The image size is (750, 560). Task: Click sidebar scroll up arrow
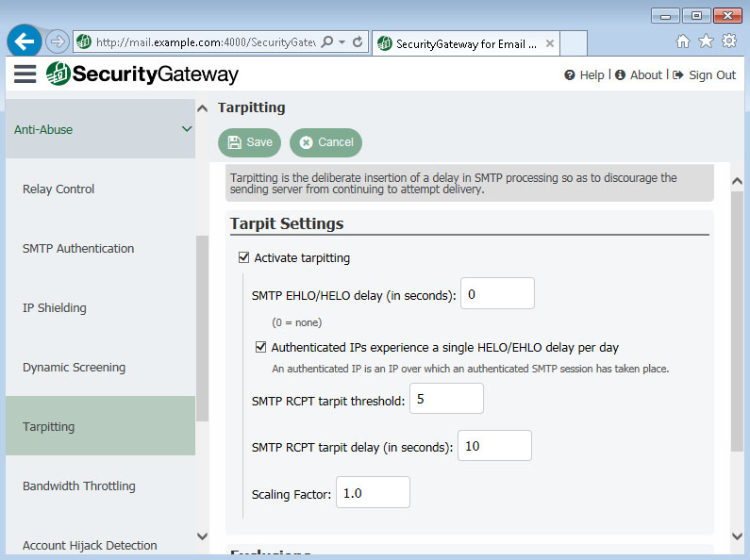(202, 109)
